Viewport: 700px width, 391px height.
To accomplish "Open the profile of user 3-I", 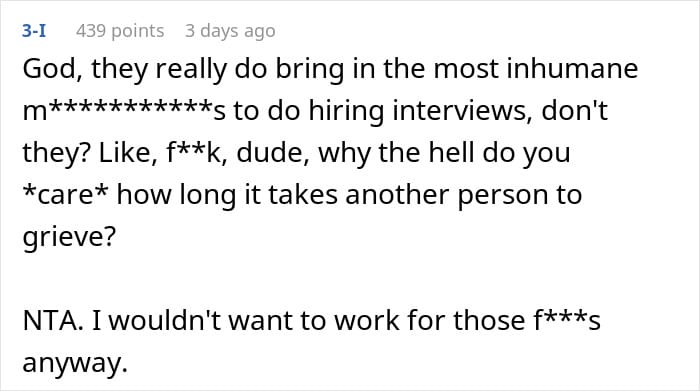I will 34,31.
